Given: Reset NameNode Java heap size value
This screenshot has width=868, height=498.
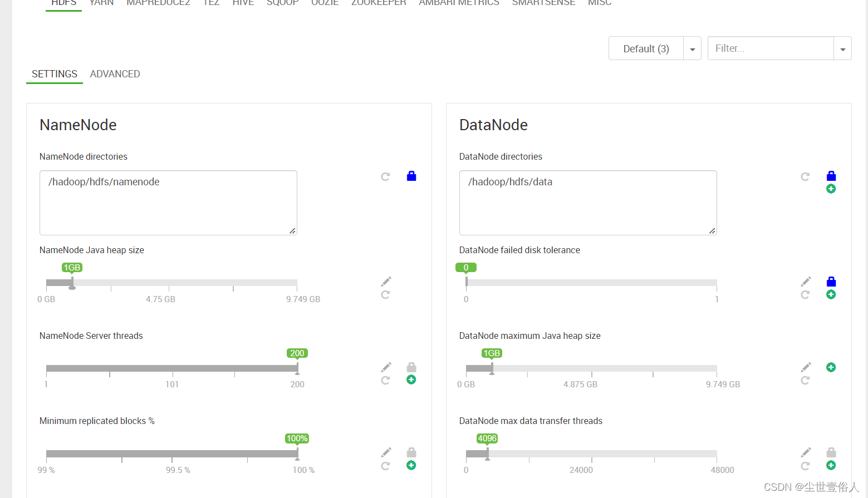Looking at the screenshot, I should tap(385, 294).
